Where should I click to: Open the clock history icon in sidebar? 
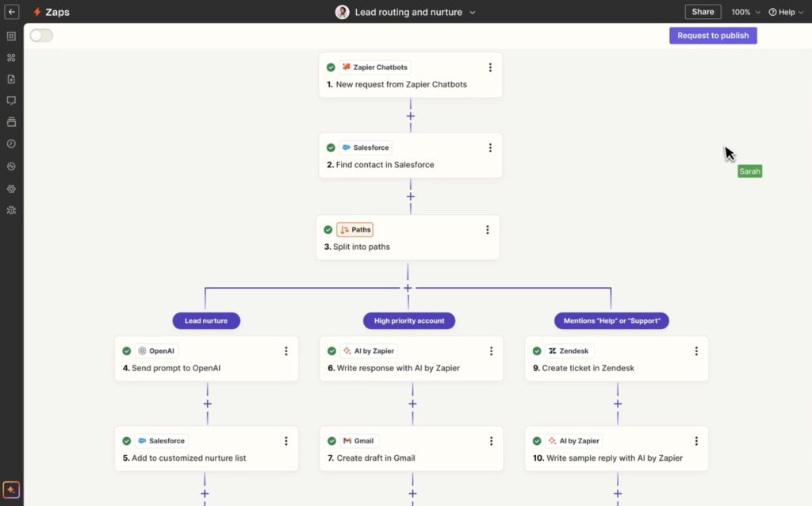pyautogui.click(x=11, y=144)
